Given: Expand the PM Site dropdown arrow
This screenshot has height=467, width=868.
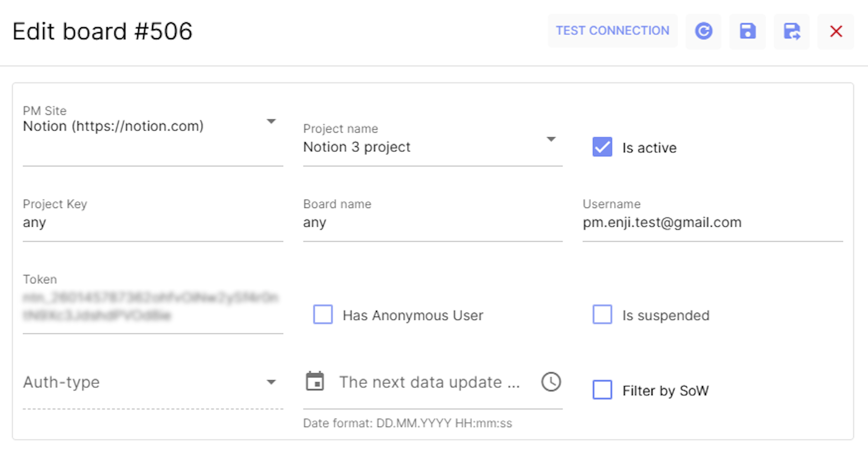Looking at the screenshot, I should point(271,121).
